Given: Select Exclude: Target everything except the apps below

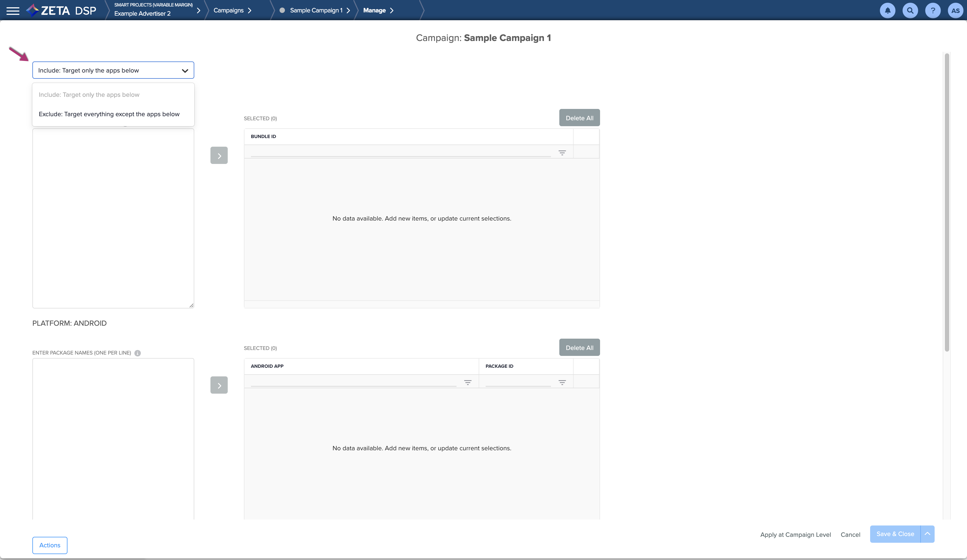Looking at the screenshot, I should (109, 114).
